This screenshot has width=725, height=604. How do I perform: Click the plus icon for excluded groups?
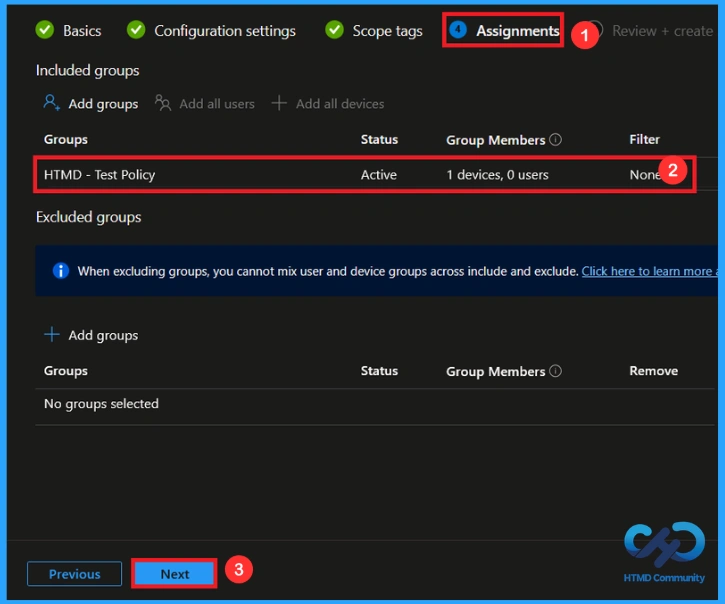pyautogui.click(x=52, y=334)
